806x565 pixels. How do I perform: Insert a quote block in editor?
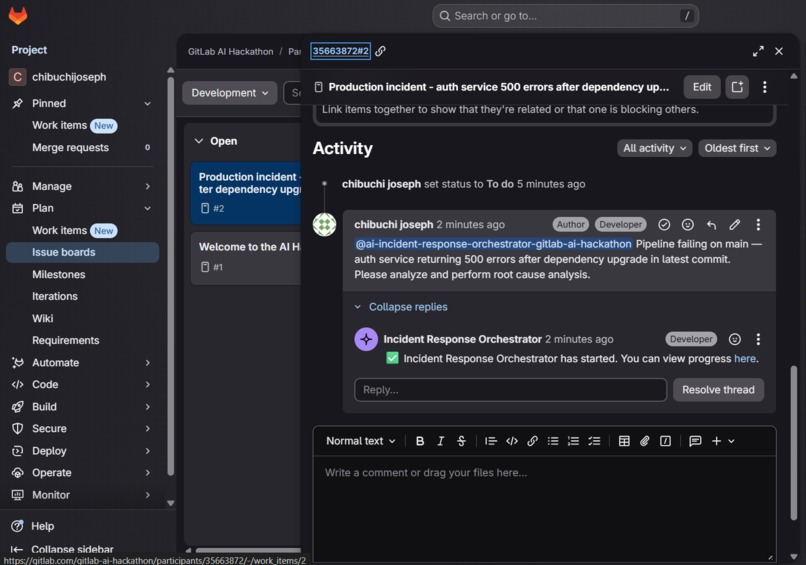pos(491,441)
